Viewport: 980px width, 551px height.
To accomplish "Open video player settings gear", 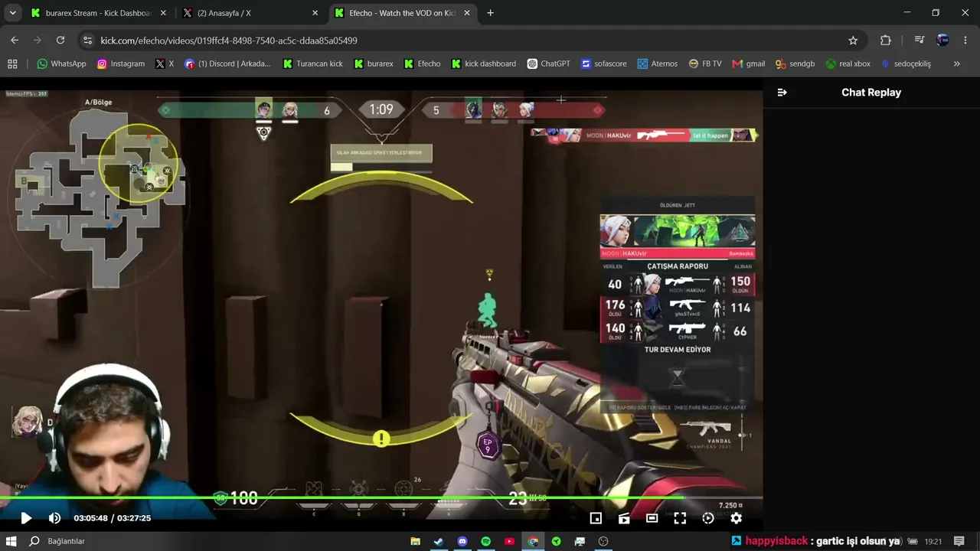I will [736, 518].
